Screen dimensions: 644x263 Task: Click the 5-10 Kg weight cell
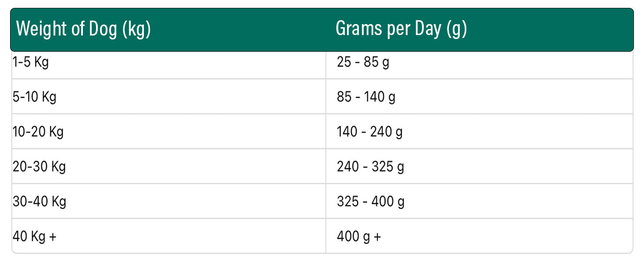[x=168, y=96]
